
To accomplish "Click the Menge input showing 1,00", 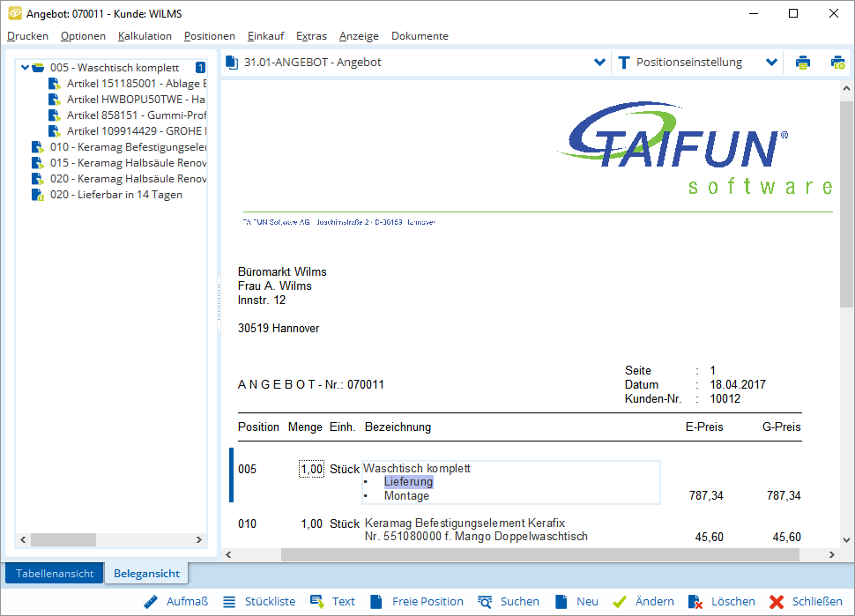I will click(x=311, y=469).
